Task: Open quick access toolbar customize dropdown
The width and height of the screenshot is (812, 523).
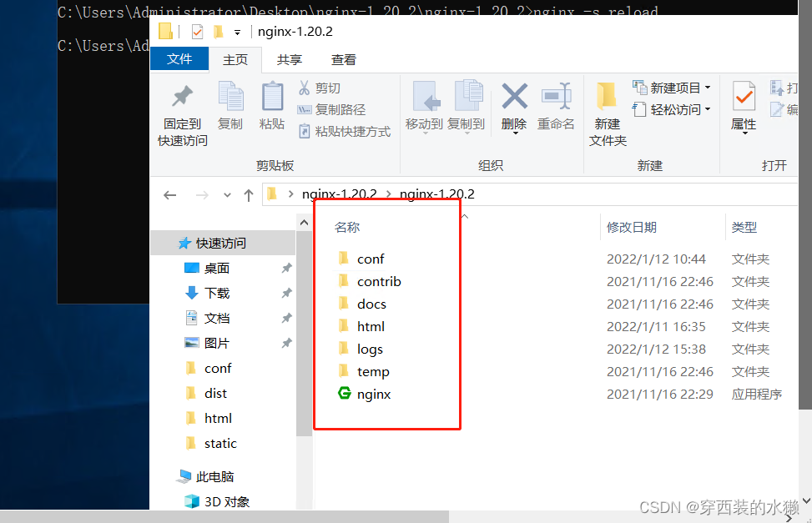Action: (x=237, y=33)
